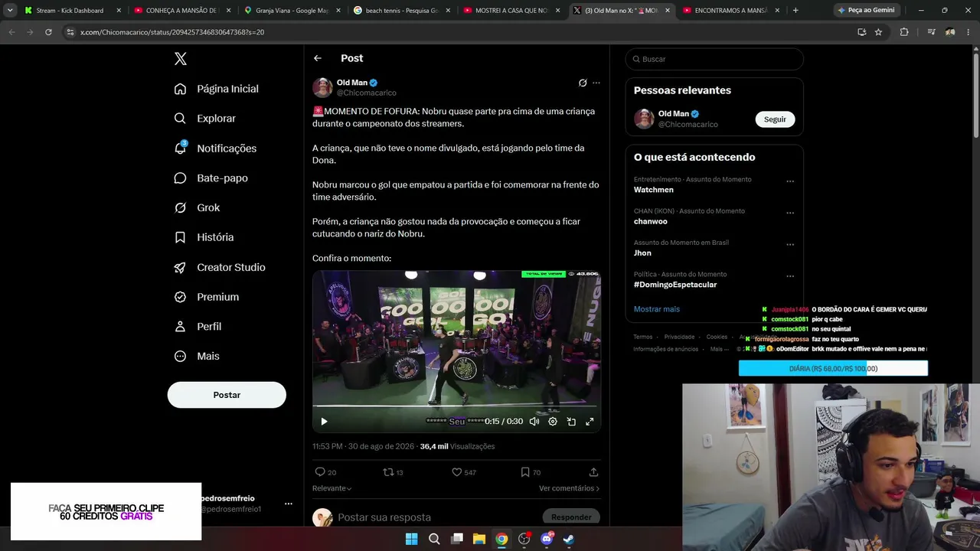Open the post's three-dot options menu
This screenshot has width=980, height=551.
596,83
